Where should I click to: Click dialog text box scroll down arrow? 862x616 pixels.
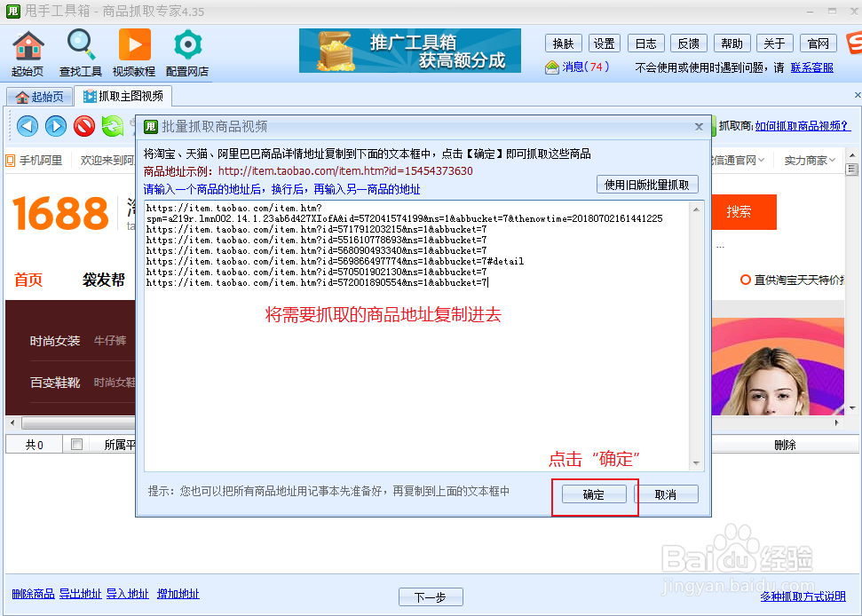696,463
